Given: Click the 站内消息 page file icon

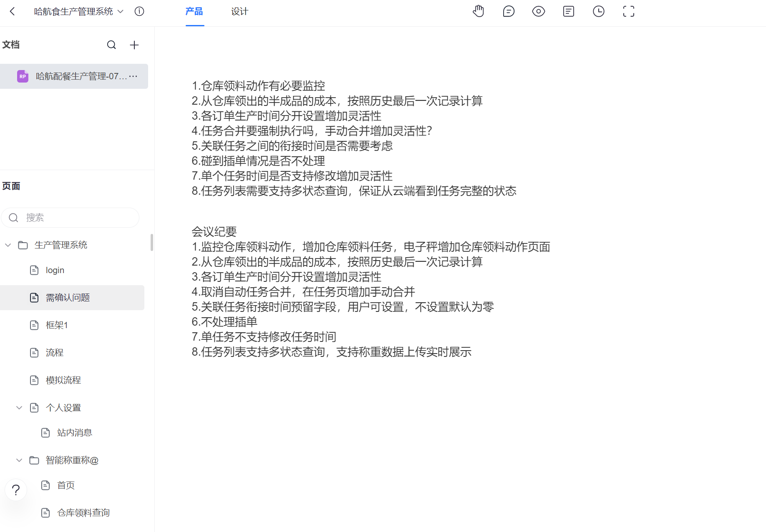Looking at the screenshot, I should click(x=45, y=433).
